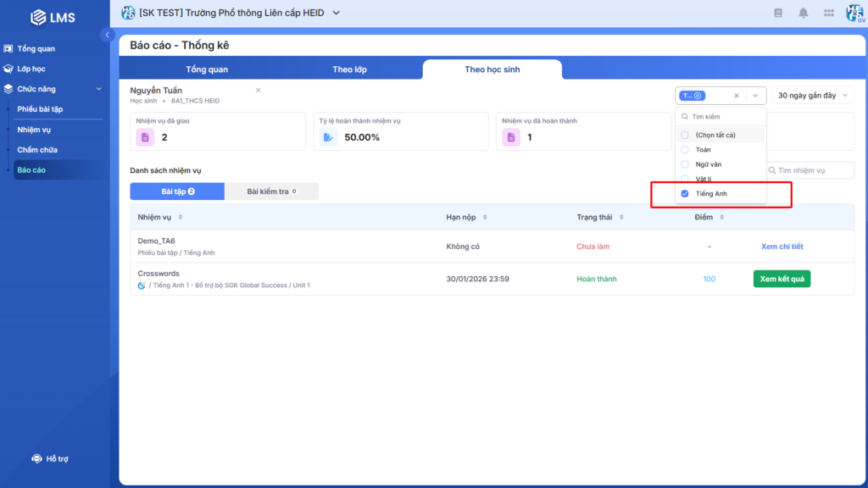The width and height of the screenshot is (868, 488).
Task: Click the notification bell icon
Action: click(x=803, y=13)
